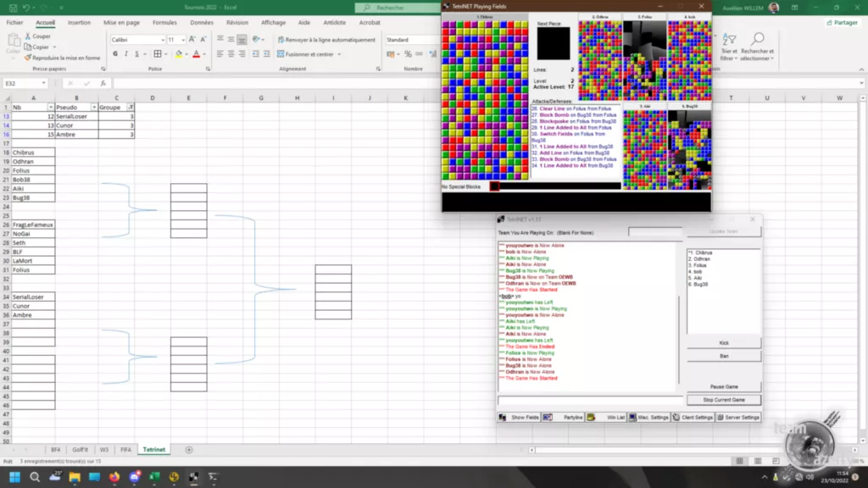The height and width of the screenshot is (488, 868).
Task: Add a new sheet with plus icon
Action: pyautogui.click(x=189, y=450)
